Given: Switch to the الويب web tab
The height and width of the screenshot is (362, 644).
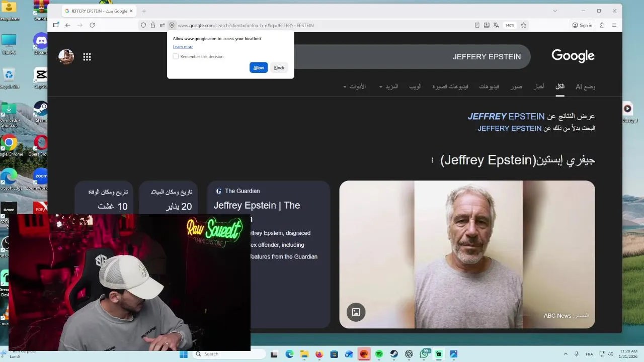Looking at the screenshot, I should [x=415, y=86].
